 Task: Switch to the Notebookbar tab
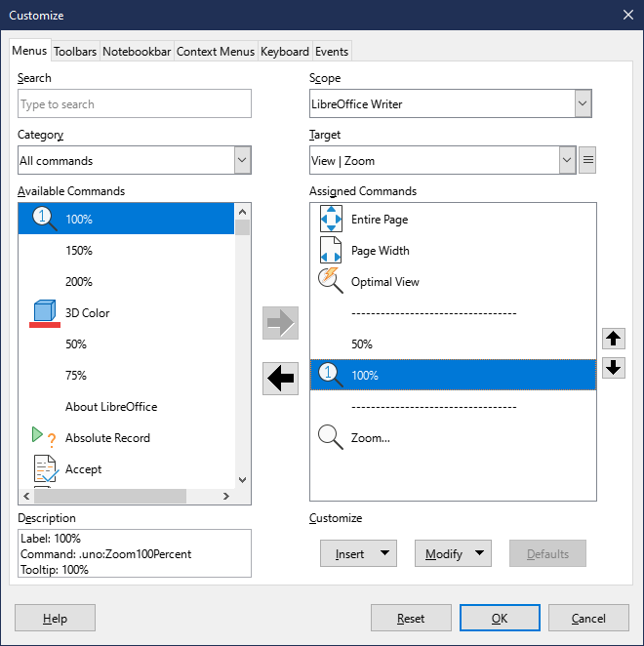tap(137, 52)
